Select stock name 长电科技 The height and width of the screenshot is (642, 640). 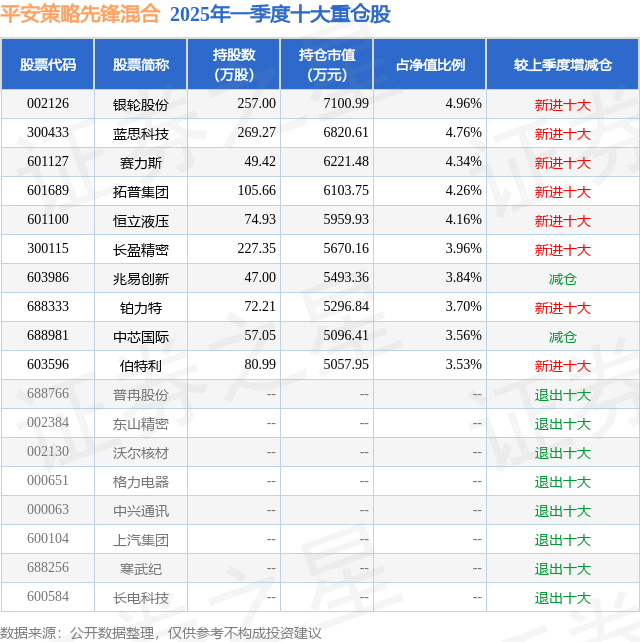141,599
